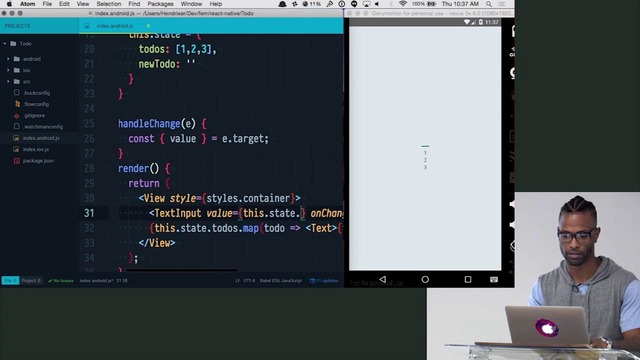Click the Project issues status bar button
The image size is (640, 360).
31,281
